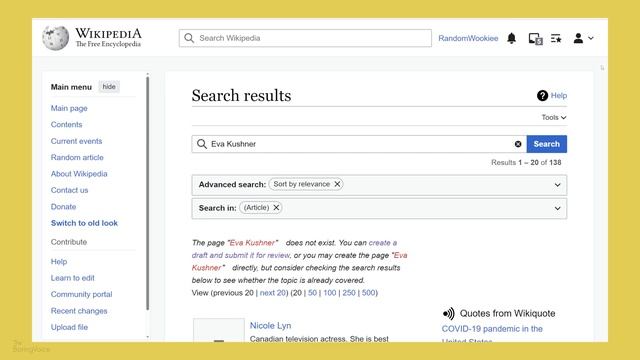Open Recent changes link
Image resolution: width=640 pixels, height=360 pixels.
pos(79,311)
